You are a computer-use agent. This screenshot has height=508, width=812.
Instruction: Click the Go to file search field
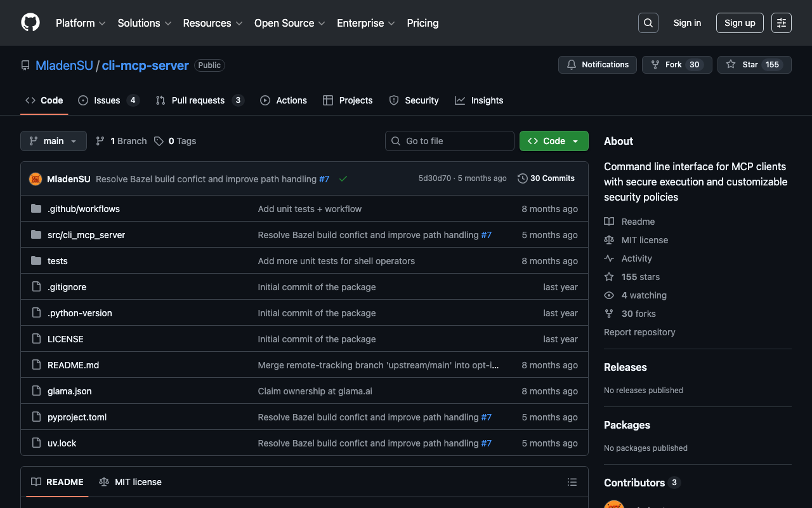[449, 141]
